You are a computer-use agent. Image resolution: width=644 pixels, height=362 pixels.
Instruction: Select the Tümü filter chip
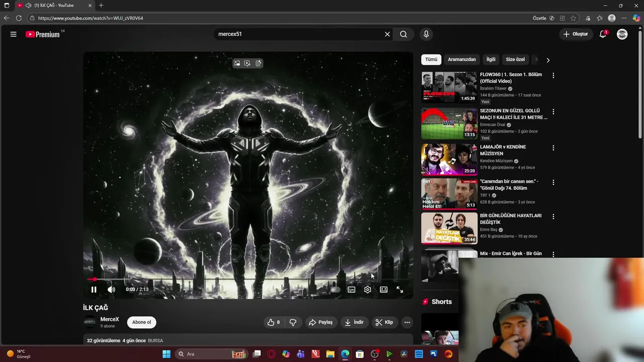[431, 59]
